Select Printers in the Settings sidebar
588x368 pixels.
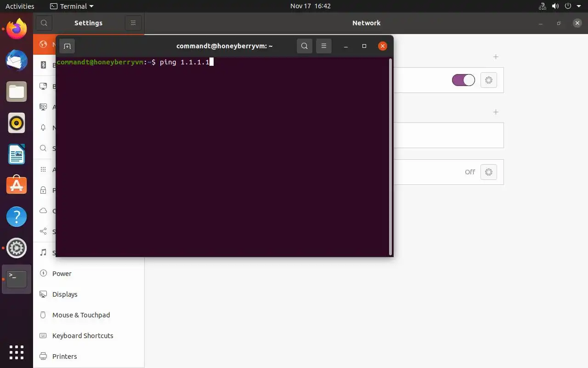[x=89, y=356]
